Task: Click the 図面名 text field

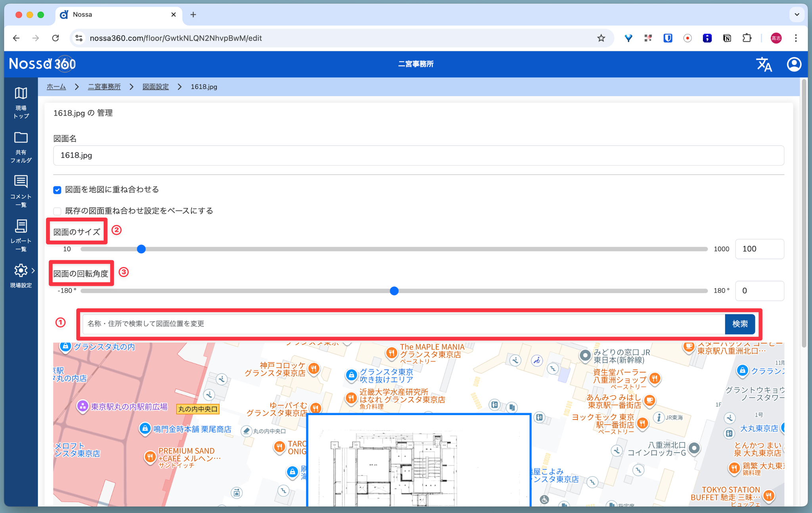Action: [418, 156]
